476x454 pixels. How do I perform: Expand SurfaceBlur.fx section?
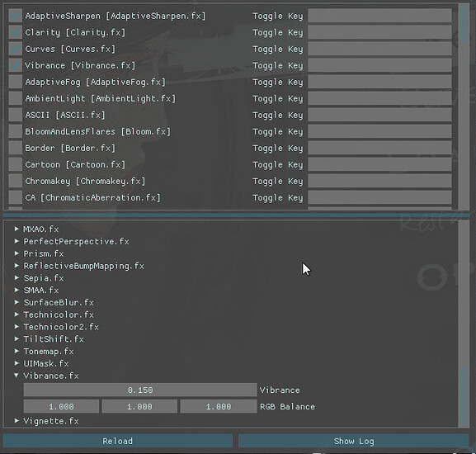point(16,302)
